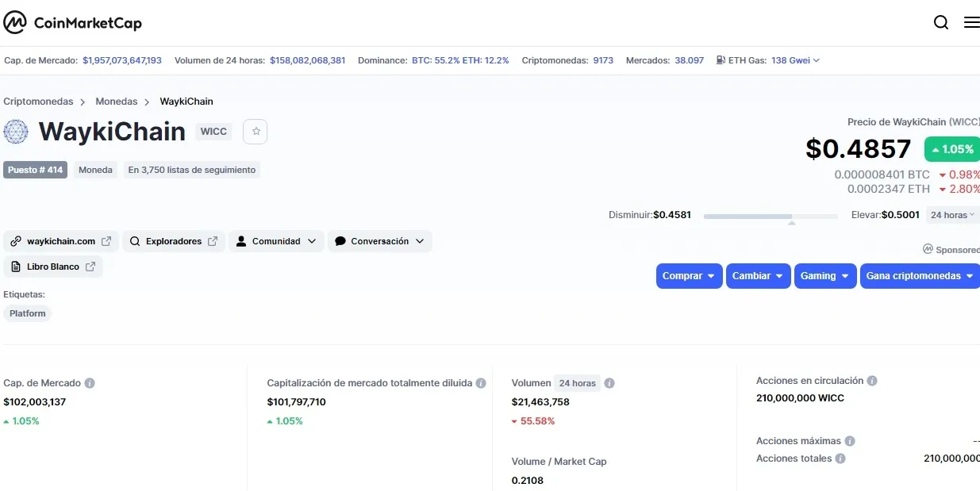Viewport: 980px width, 491px height.
Task: Click the ETH Gas pump icon
Action: pos(721,60)
